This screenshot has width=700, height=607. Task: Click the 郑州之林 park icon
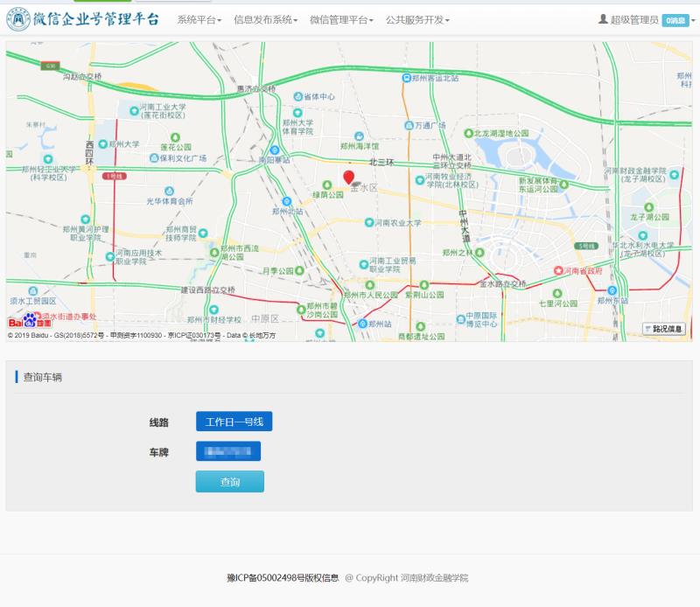point(479,253)
